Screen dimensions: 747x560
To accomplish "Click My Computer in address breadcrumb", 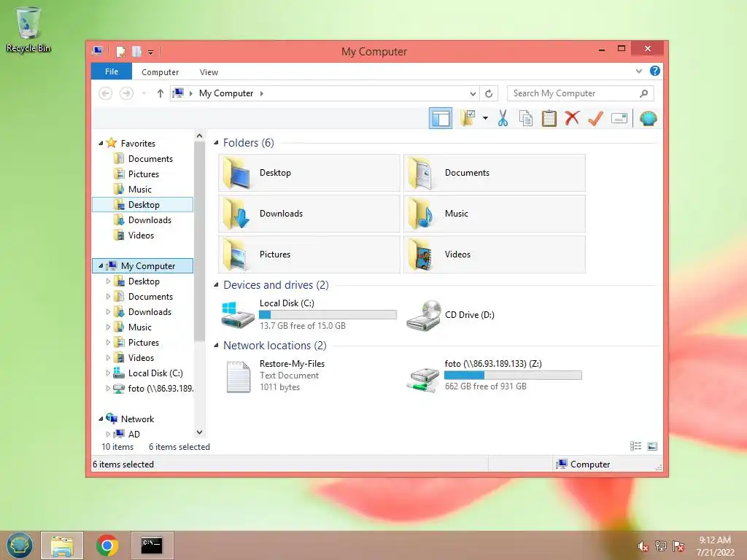I will pyautogui.click(x=226, y=93).
